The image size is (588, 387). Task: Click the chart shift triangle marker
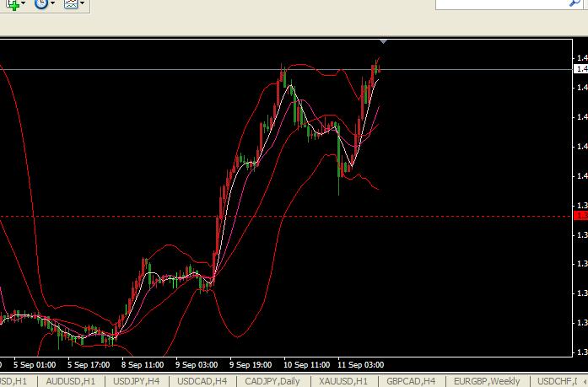click(383, 41)
